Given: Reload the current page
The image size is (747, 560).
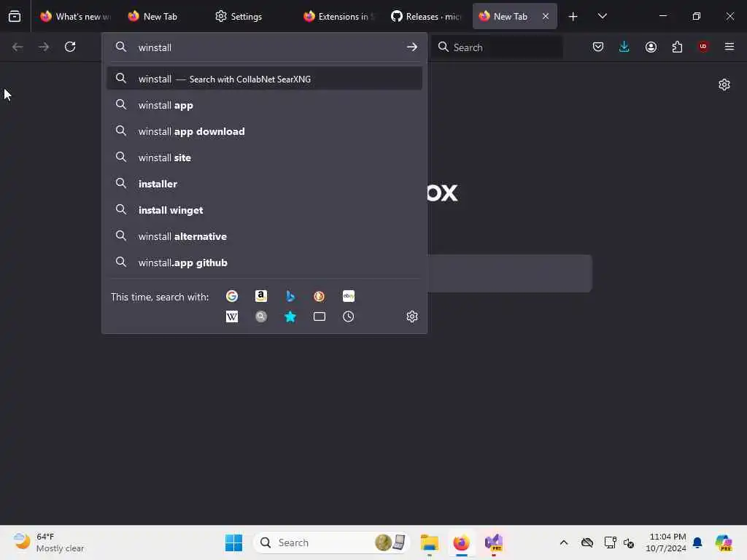Looking at the screenshot, I should 70,47.
